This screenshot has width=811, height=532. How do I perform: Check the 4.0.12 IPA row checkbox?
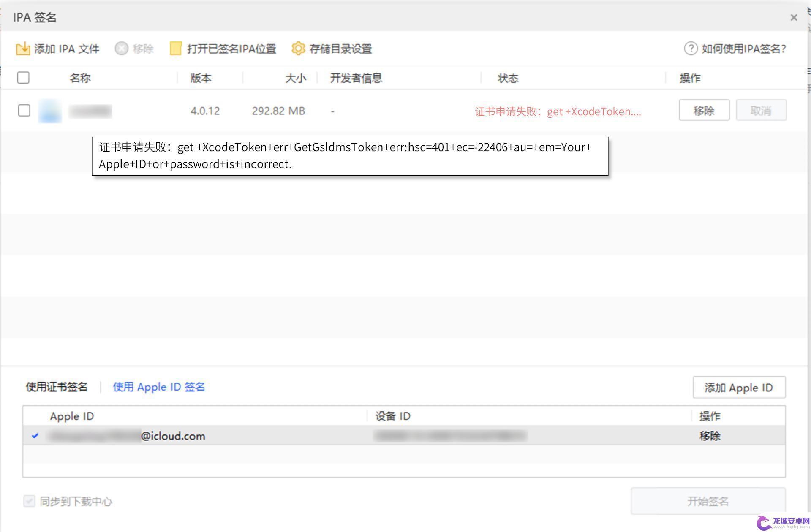[24, 111]
